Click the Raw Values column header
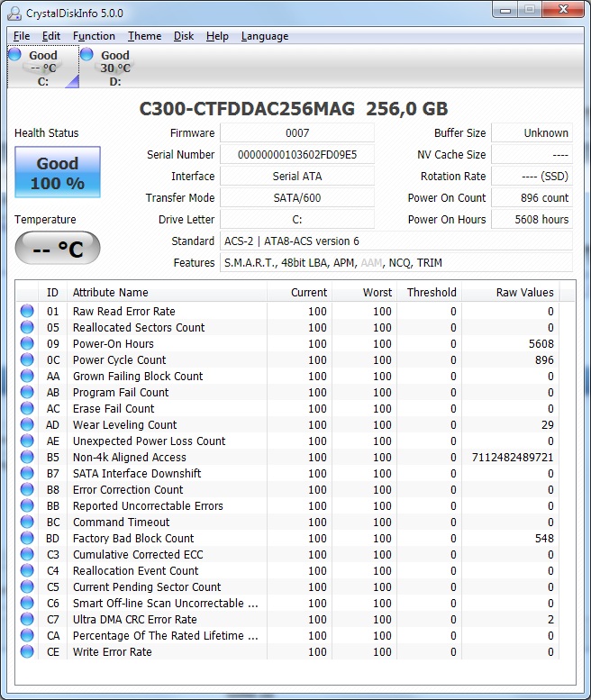Image resolution: width=591 pixels, height=700 pixels. point(510,293)
